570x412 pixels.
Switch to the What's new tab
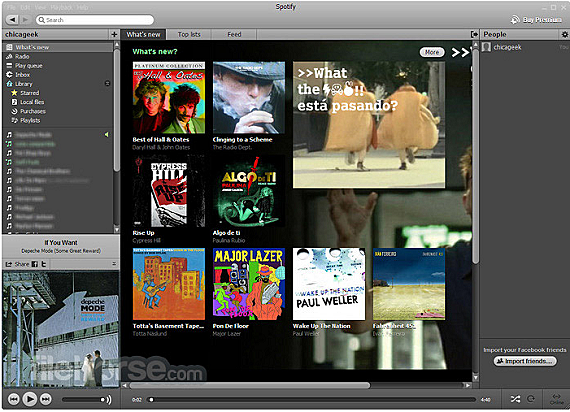[143, 34]
